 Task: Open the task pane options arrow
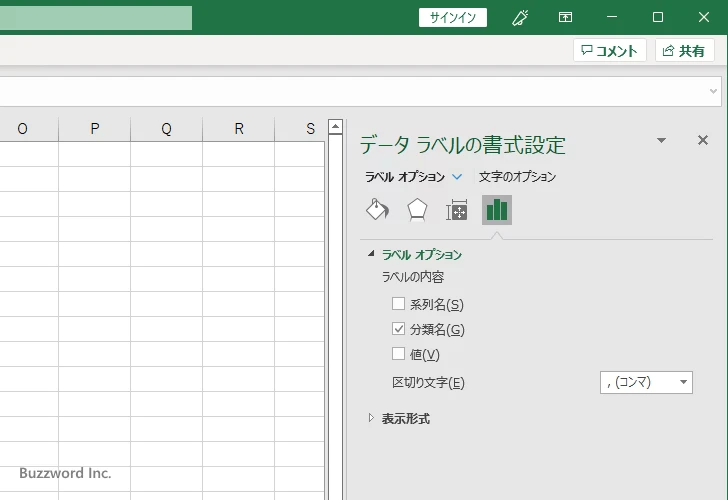point(661,140)
